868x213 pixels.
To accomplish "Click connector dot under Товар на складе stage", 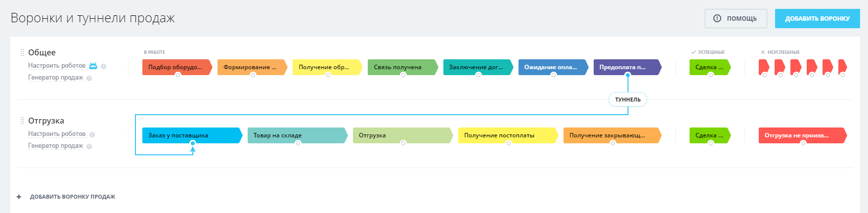I will click(x=298, y=143).
